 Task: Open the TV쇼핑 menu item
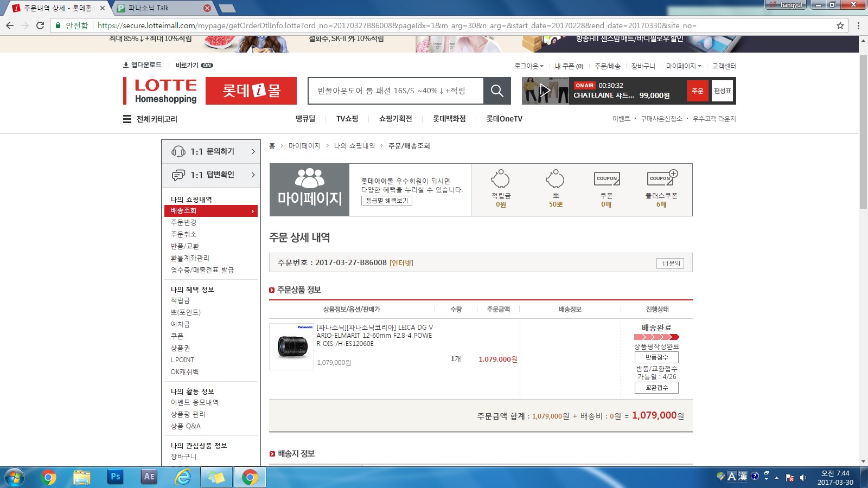[x=347, y=119]
